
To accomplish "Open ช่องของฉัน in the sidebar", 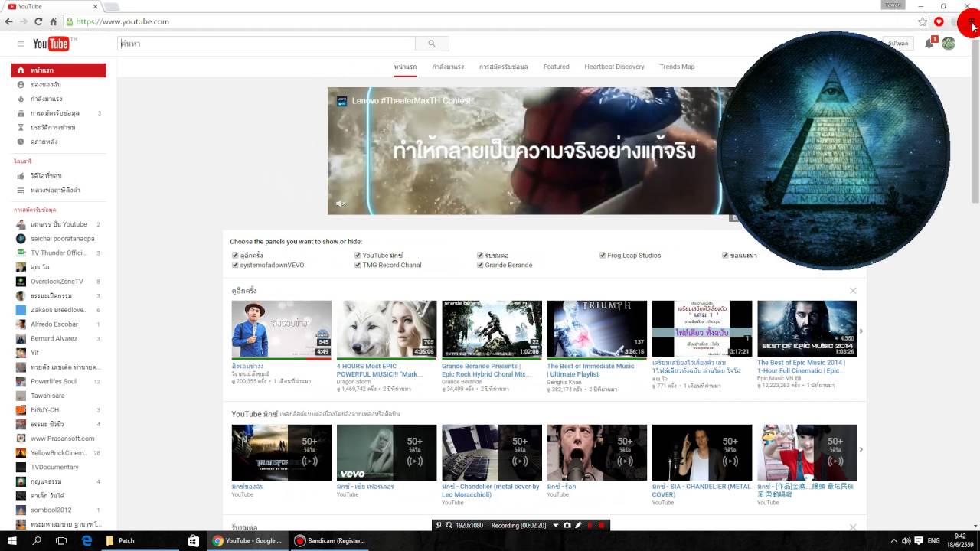I will pos(59,84).
